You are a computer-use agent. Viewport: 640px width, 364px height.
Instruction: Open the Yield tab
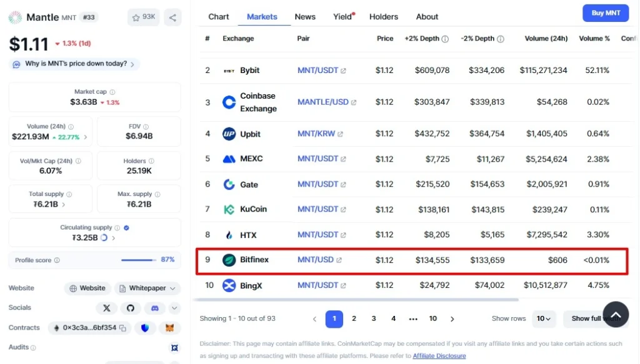point(343,17)
